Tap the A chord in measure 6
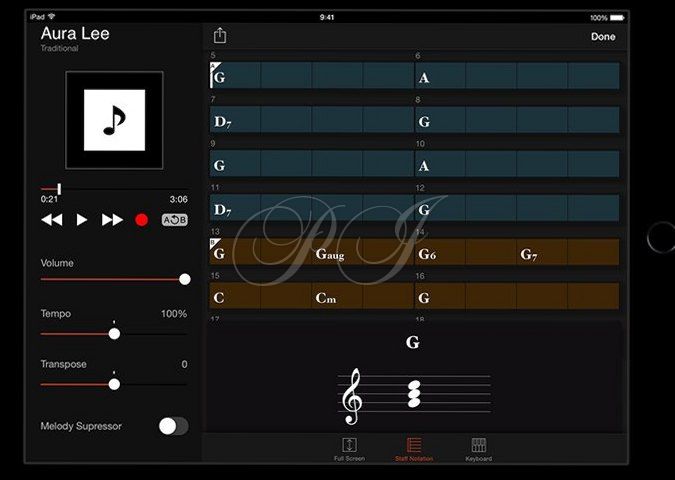 pyautogui.click(x=424, y=77)
